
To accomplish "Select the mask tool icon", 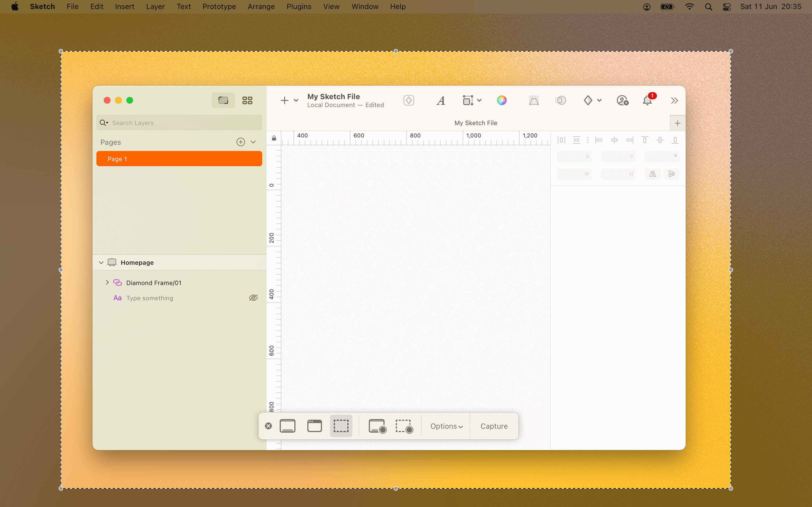I will (x=560, y=101).
